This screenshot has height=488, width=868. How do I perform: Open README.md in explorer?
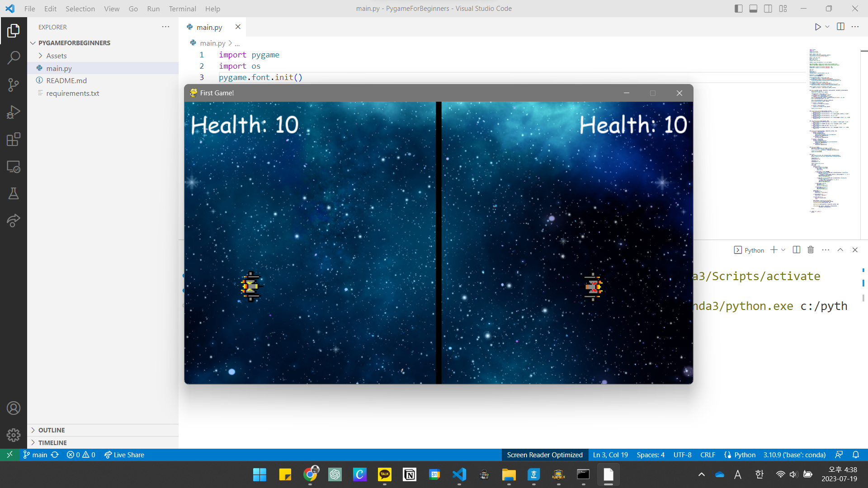coord(66,80)
